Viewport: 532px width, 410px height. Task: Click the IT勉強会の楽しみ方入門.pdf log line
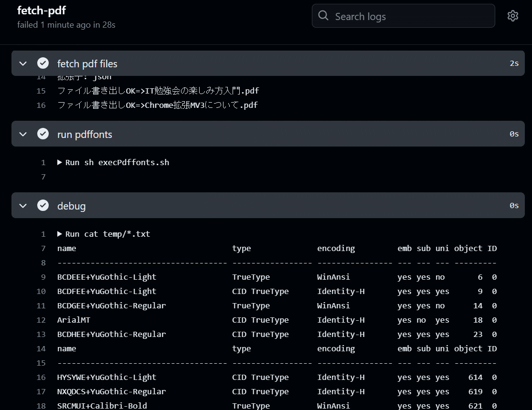tap(158, 91)
